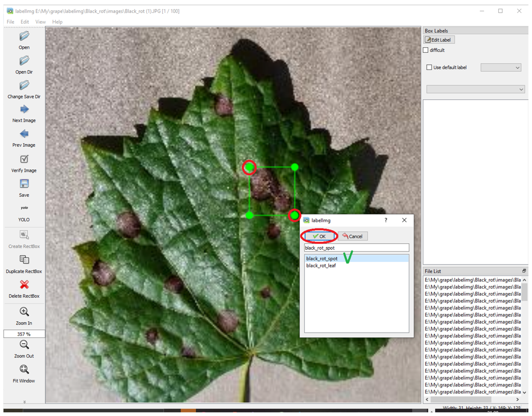Click the Fit Window icon
532x416 pixels.
click(x=24, y=370)
